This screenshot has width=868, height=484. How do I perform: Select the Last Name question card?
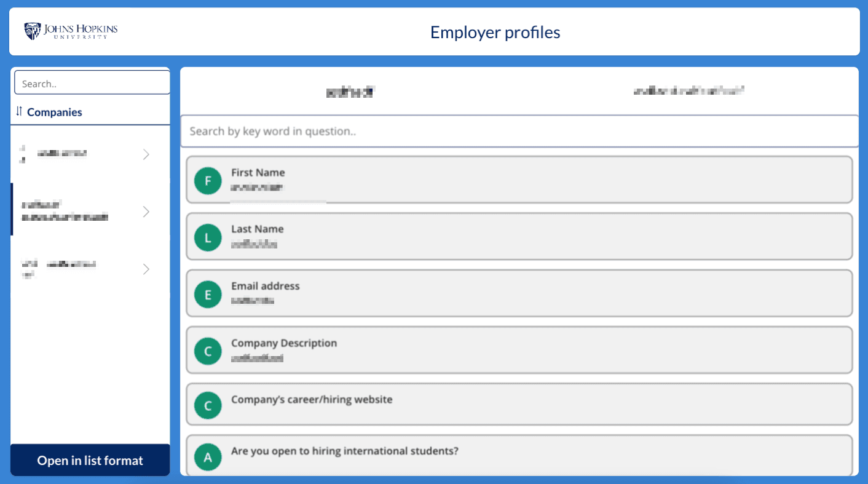click(x=519, y=236)
